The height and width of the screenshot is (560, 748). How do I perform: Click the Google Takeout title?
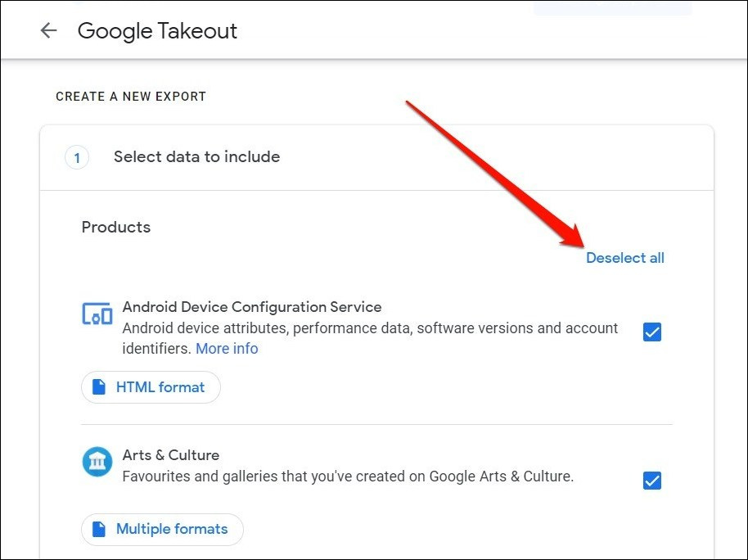click(157, 31)
